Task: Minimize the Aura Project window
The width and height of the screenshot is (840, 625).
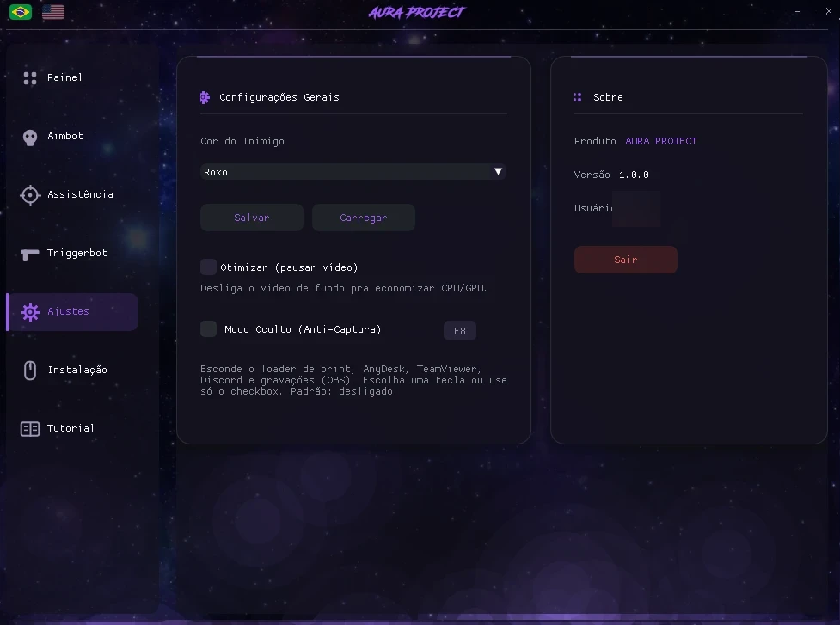Action: pyautogui.click(x=797, y=11)
